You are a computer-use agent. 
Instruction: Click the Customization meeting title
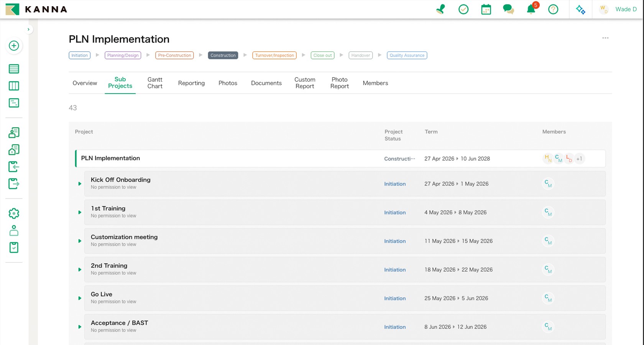[x=124, y=237]
